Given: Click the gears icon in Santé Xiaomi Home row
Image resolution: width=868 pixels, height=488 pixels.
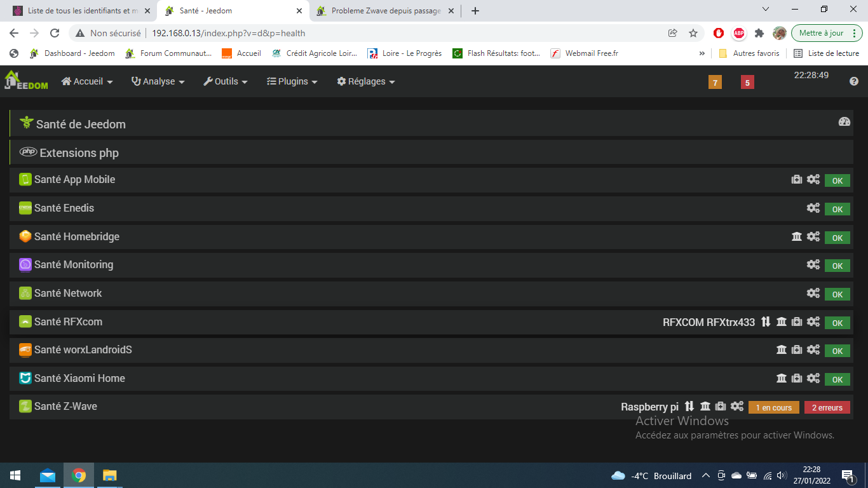Looking at the screenshot, I should (x=813, y=378).
